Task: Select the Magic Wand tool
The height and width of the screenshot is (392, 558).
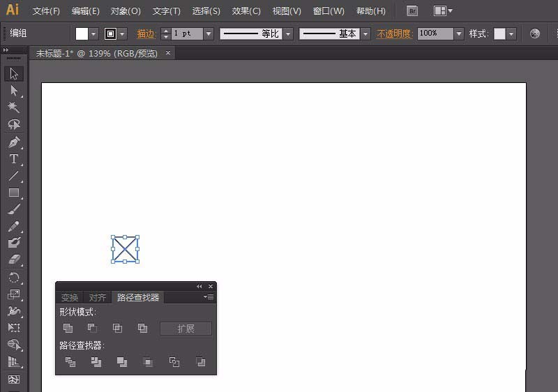Action: coord(14,107)
